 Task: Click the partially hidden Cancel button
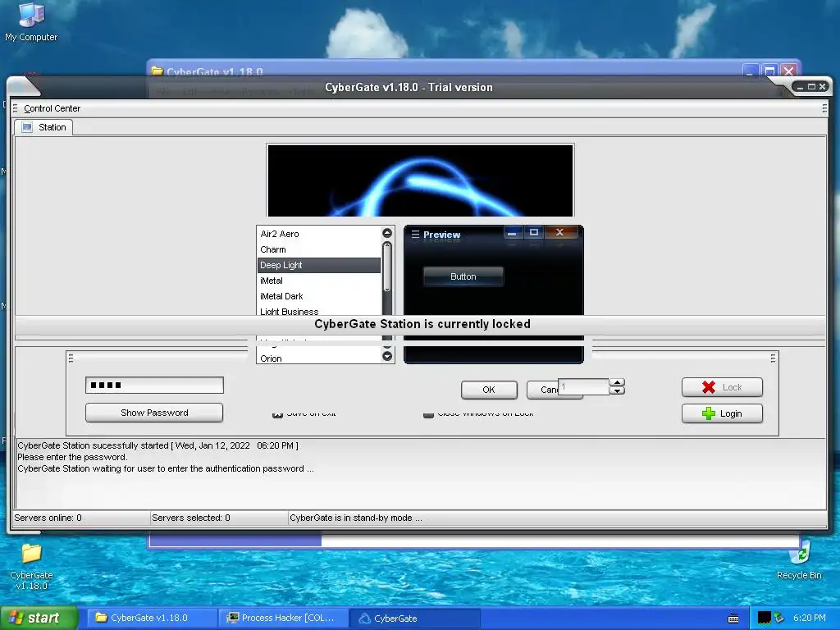tap(542, 390)
